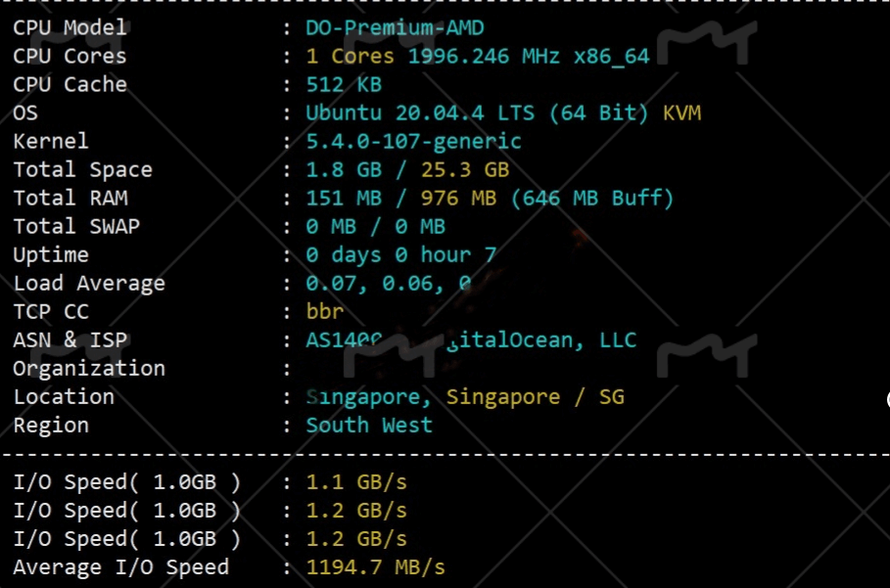Click the 'Total Space' label
The height and width of the screenshot is (588, 890).
pyautogui.click(x=82, y=169)
